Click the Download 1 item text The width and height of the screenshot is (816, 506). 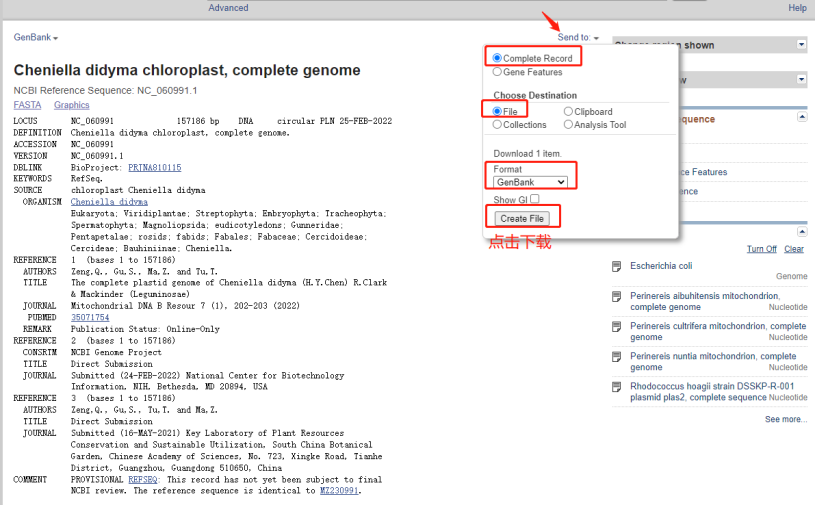[x=527, y=154]
